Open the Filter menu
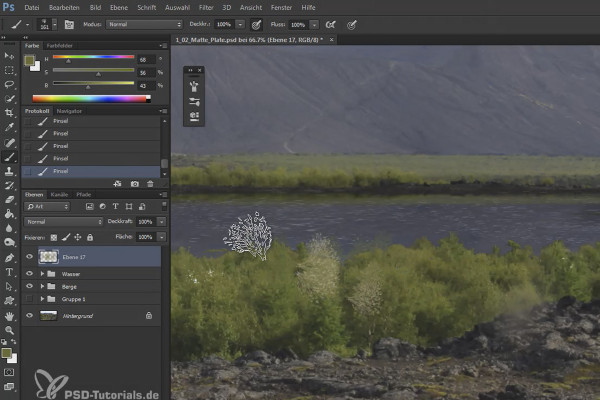This screenshot has height=400, width=600. [206, 7]
